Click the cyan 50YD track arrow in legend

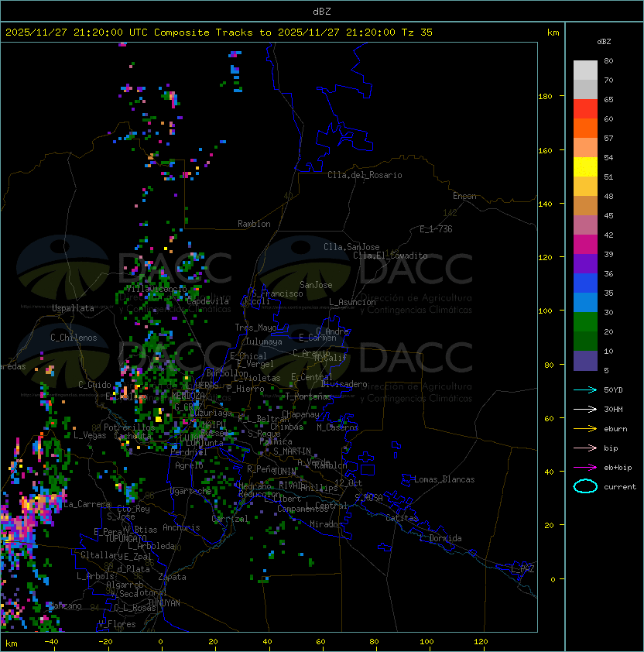(x=585, y=390)
